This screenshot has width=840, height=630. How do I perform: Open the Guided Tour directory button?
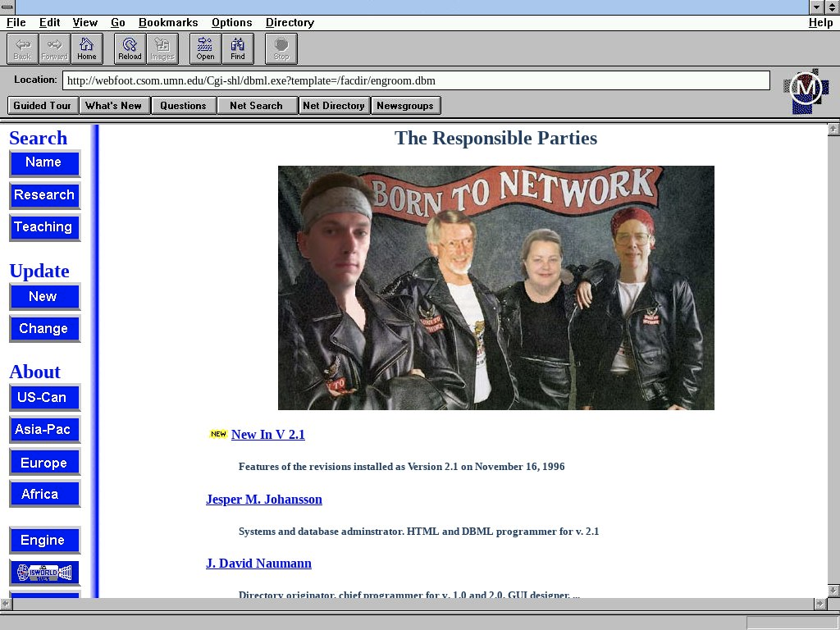point(43,106)
